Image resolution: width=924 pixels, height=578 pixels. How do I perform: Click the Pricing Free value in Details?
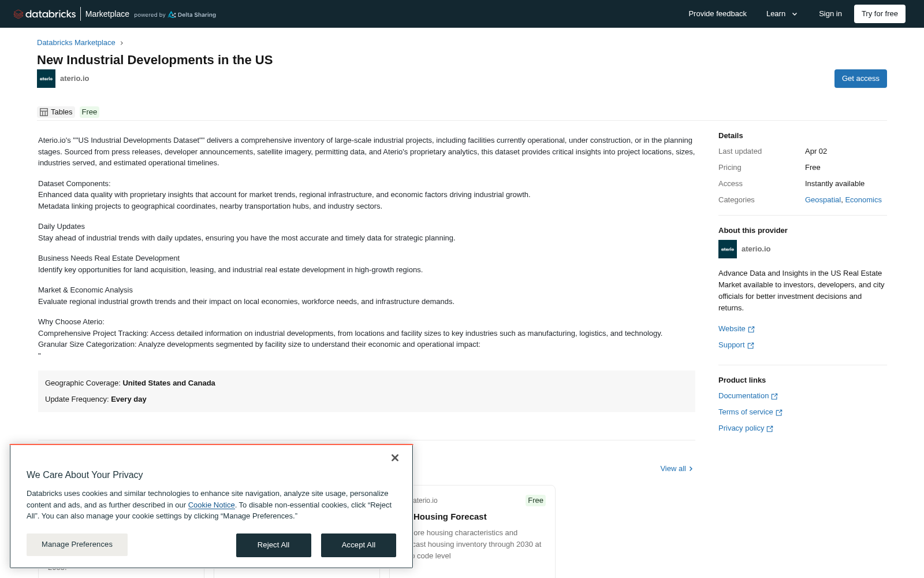point(813,168)
